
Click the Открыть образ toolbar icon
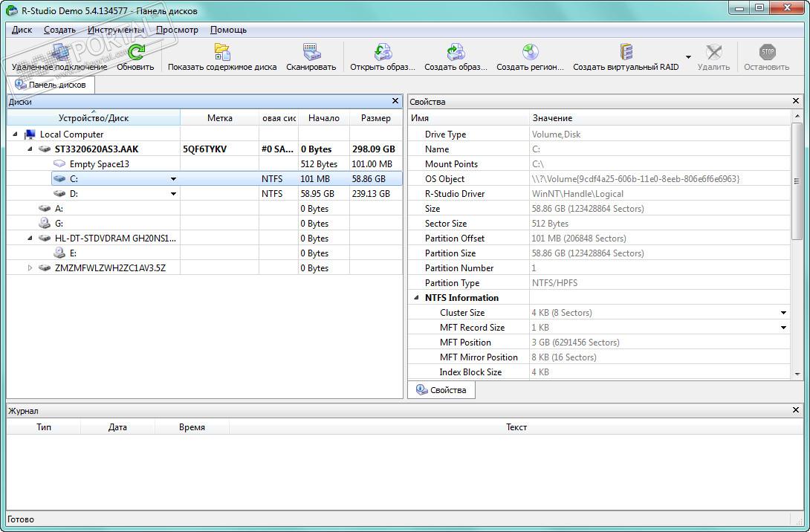tap(383, 52)
